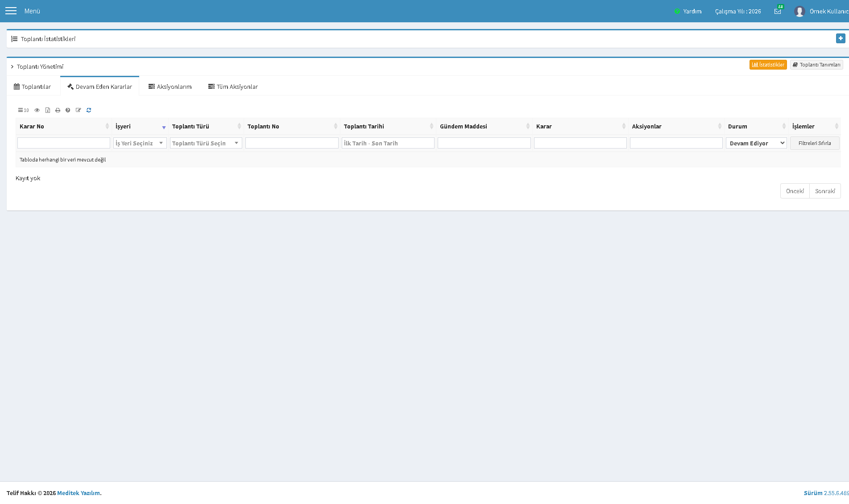
Task: Open the Toplantı Türü Seçin dropdown
Action: pos(206,143)
